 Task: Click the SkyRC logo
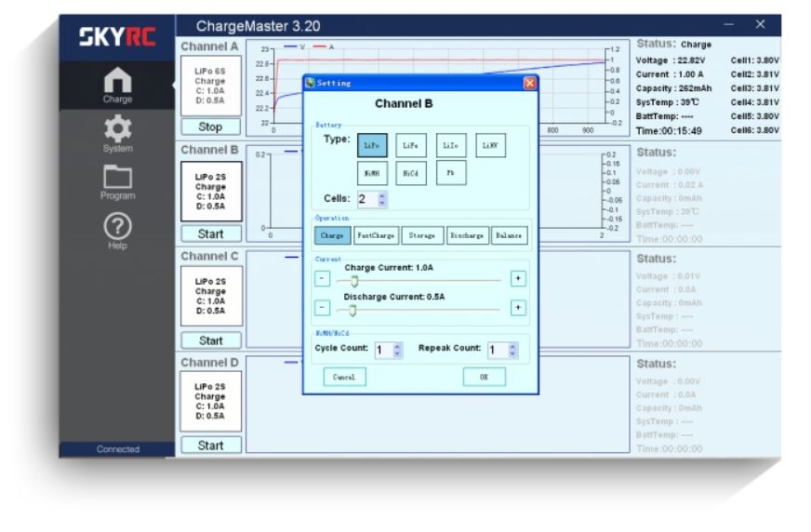(x=117, y=36)
